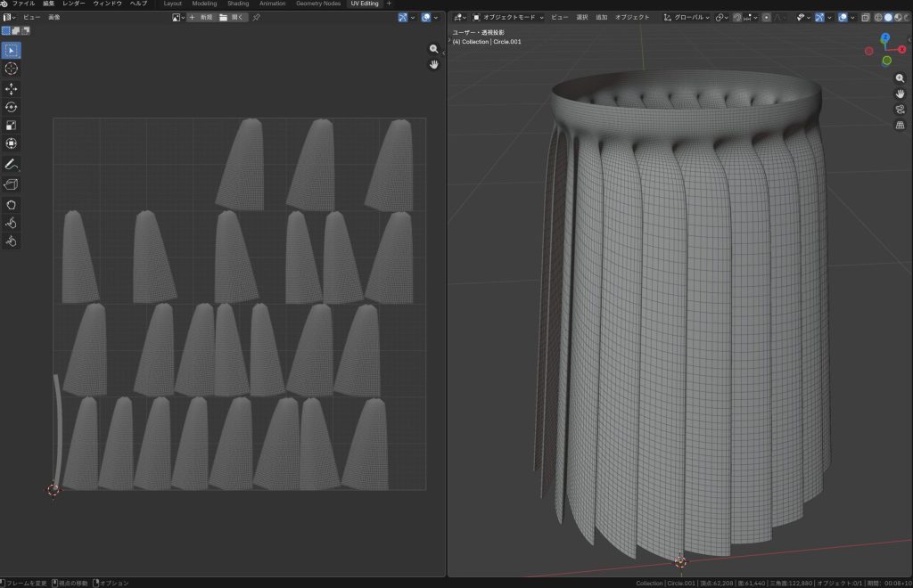This screenshot has height=588, width=913.
Task: Click the camera view icon in viewport
Action: (x=900, y=109)
